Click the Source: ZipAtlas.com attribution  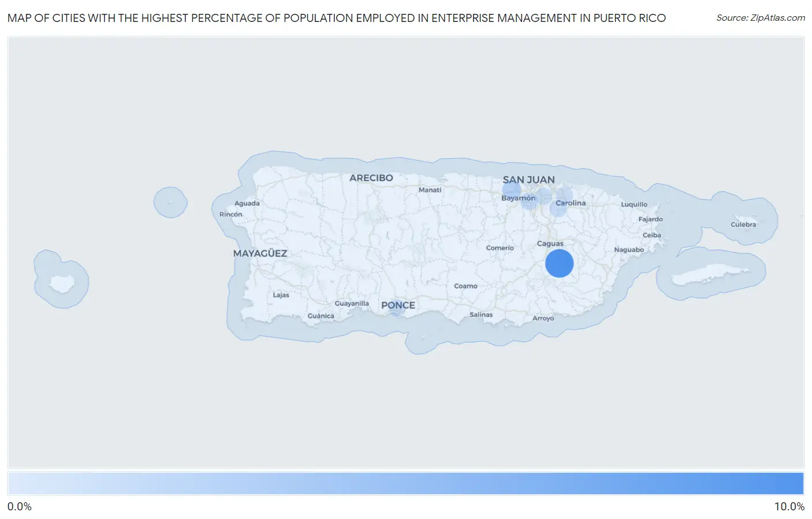point(761,18)
